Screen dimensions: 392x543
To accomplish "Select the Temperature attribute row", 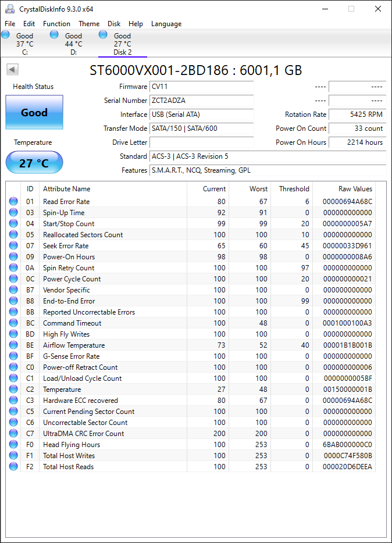I will [x=190, y=390].
